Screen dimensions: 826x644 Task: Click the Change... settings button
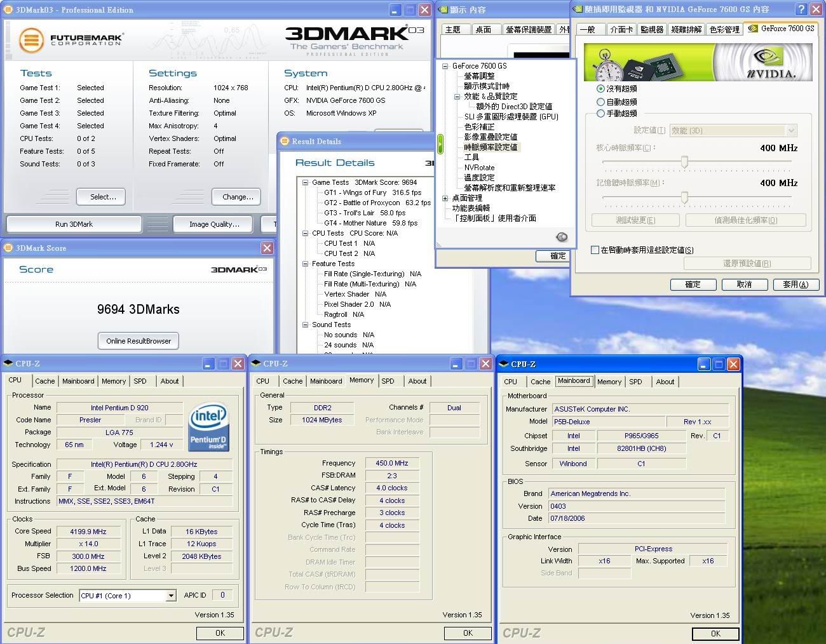pos(236,197)
